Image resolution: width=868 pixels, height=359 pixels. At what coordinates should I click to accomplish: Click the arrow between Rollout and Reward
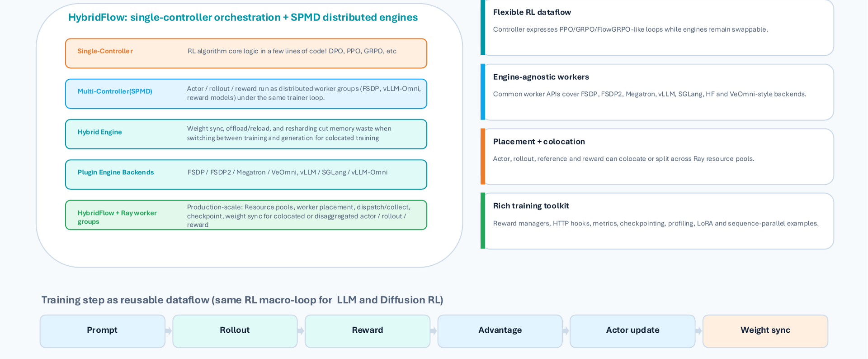point(301,331)
